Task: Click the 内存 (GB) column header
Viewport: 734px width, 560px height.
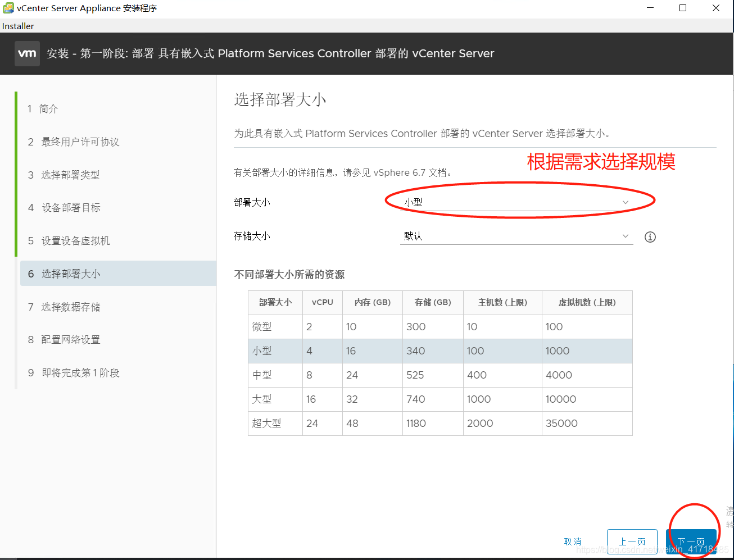Action: coord(373,302)
